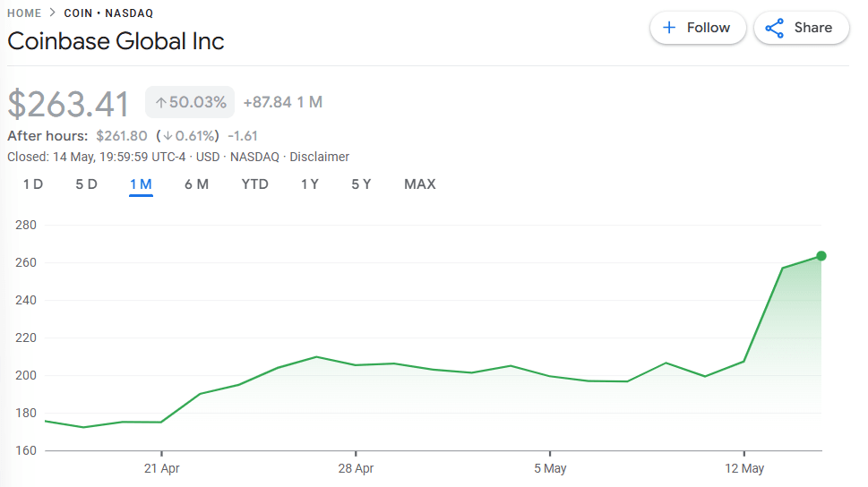
Task: Switch chart to 5 D range
Action: coord(86,184)
